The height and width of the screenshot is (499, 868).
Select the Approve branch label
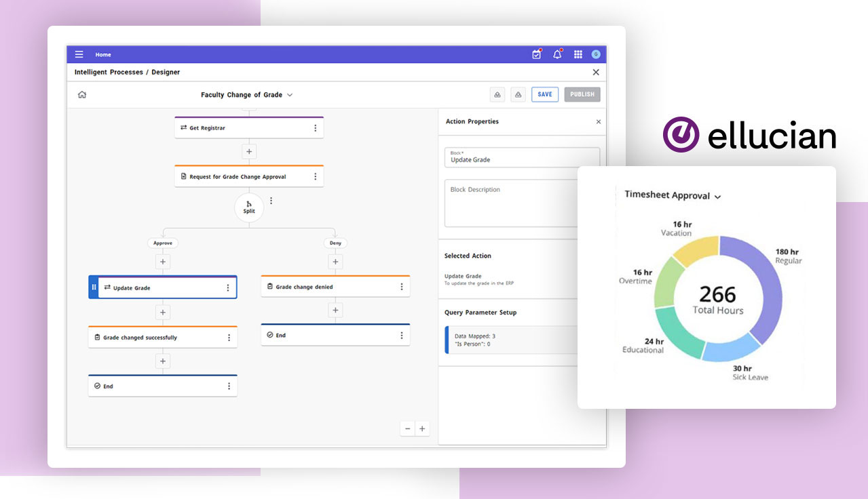(x=162, y=243)
